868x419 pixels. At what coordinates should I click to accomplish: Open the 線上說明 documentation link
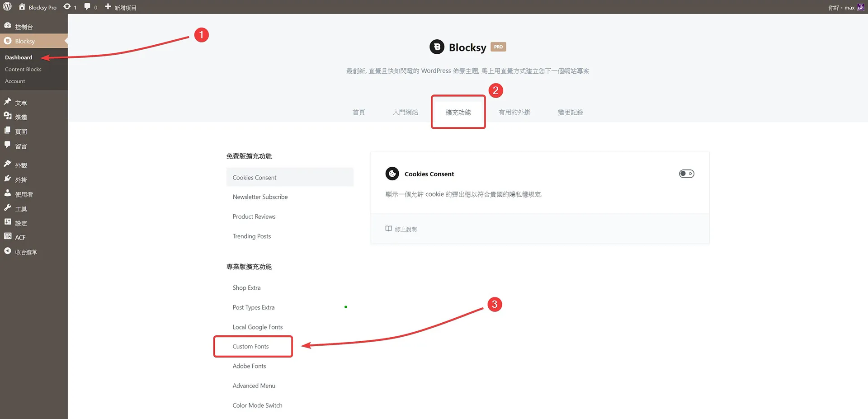pyautogui.click(x=406, y=229)
